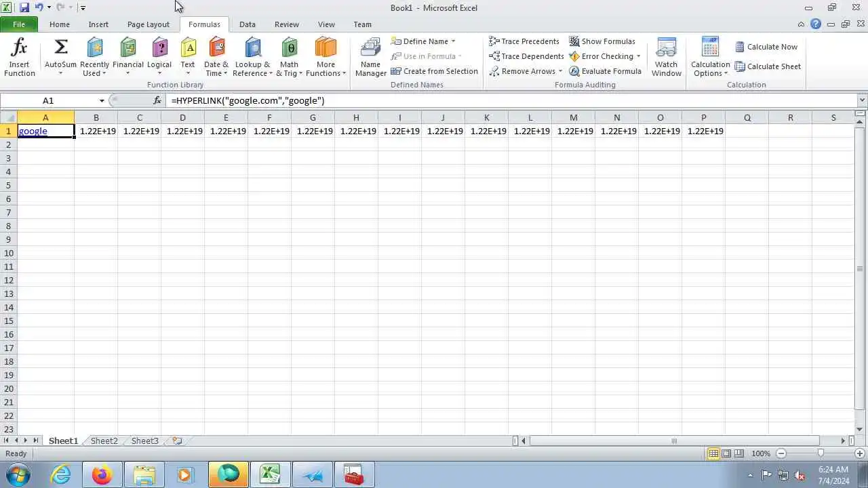The image size is (868, 488).
Task: Open Logical functions book icon
Action: coord(159,47)
